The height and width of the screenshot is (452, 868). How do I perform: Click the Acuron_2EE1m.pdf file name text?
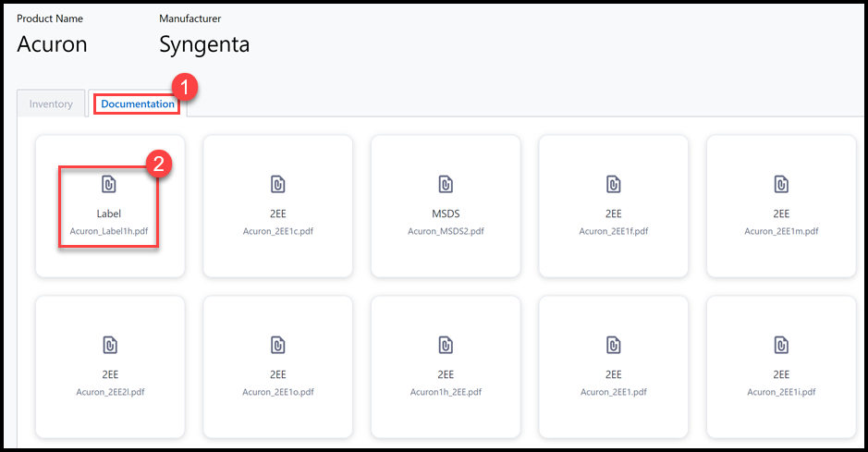tap(781, 231)
